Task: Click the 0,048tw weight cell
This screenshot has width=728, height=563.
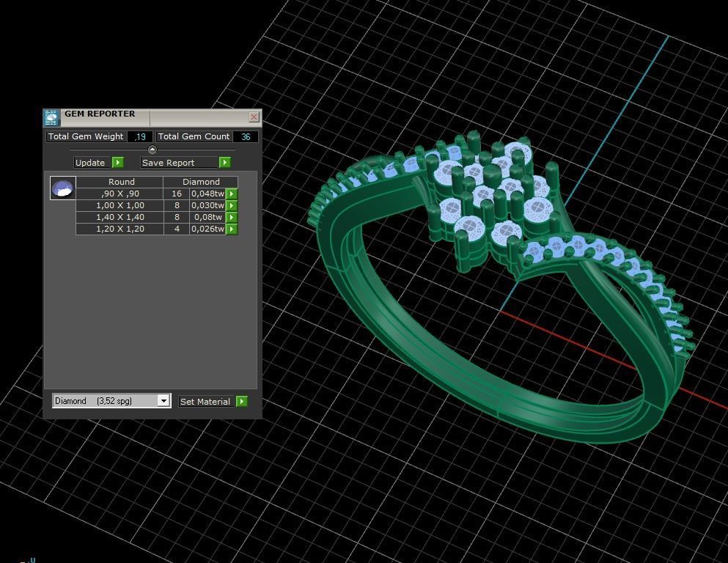Action: pyautogui.click(x=207, y=194)
